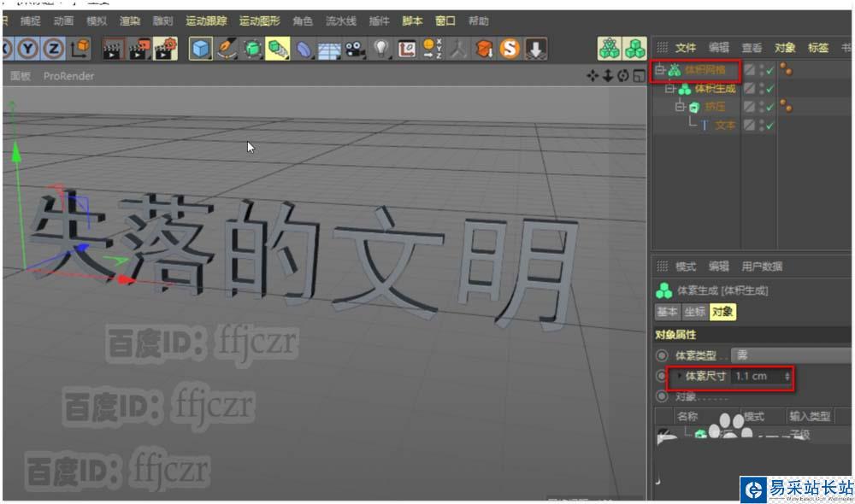
Task: Select the 挤压 object in tree
Action: click(x=715, y=107)
